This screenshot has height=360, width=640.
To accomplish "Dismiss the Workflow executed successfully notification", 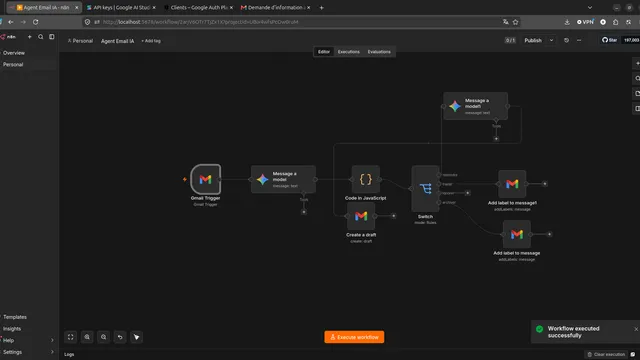I will (636, 329).
